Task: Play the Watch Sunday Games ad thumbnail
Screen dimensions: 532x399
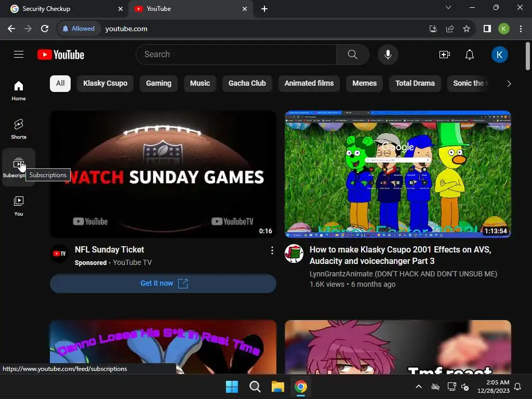Action: [x=163, y=174]
